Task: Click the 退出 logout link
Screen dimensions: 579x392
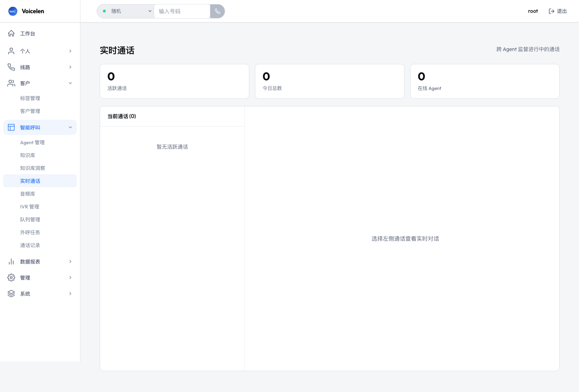Action: click(x=558, y=11)
